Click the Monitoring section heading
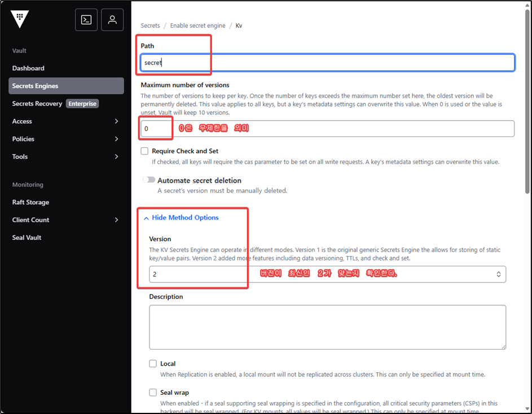The width and height of the screenshot is (532, 414). [28, 184]
